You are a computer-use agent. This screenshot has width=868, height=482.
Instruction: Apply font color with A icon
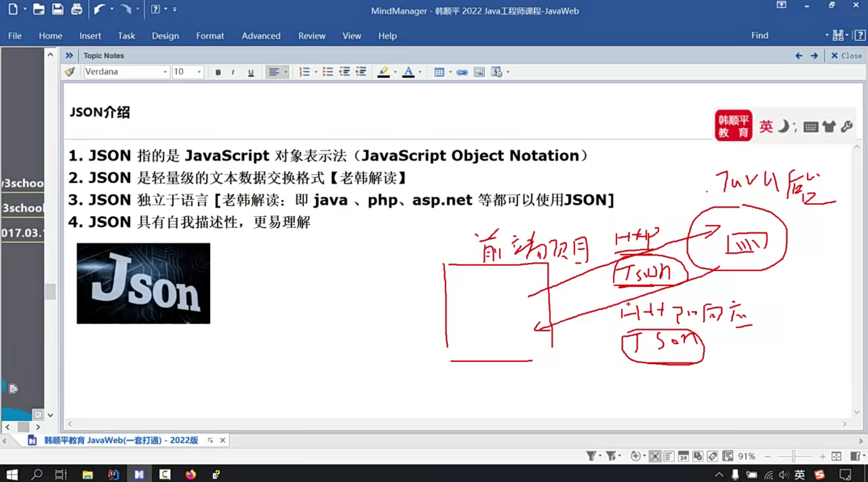click(x=408, y=72)
